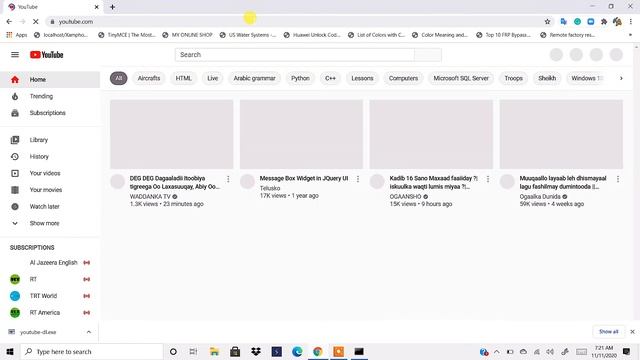Open Ogaalka Dunida channel name link
Screen dimensions: 640x360
pyautogui.click(x=540, y=197)
